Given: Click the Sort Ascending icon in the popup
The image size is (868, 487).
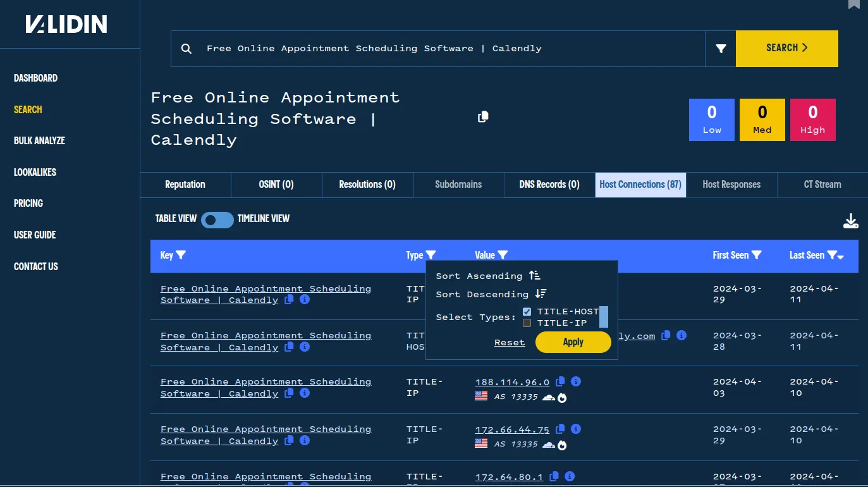Looking at the screenshot, I should click(x=535, y=275).
